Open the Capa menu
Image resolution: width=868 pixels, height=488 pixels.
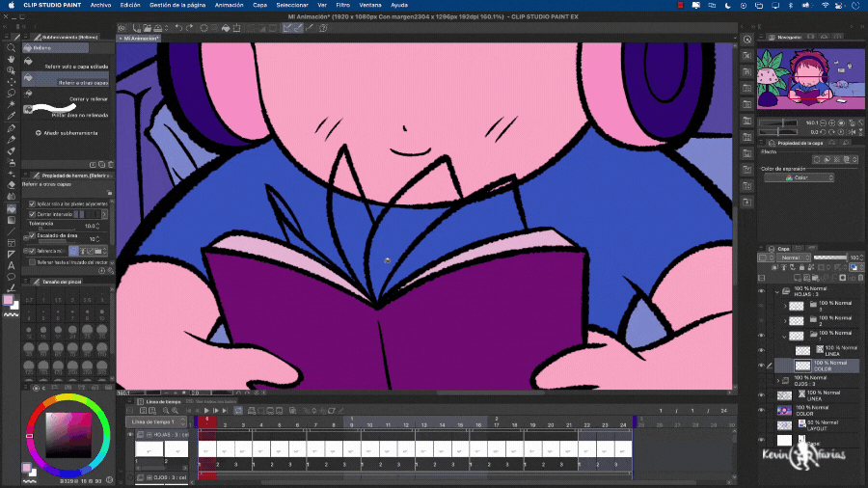260,5
